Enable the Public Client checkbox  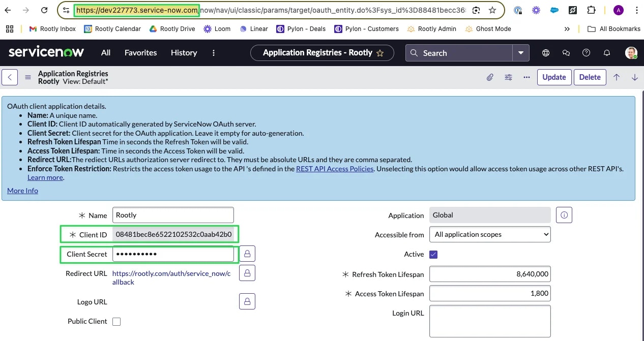(116, 321)
